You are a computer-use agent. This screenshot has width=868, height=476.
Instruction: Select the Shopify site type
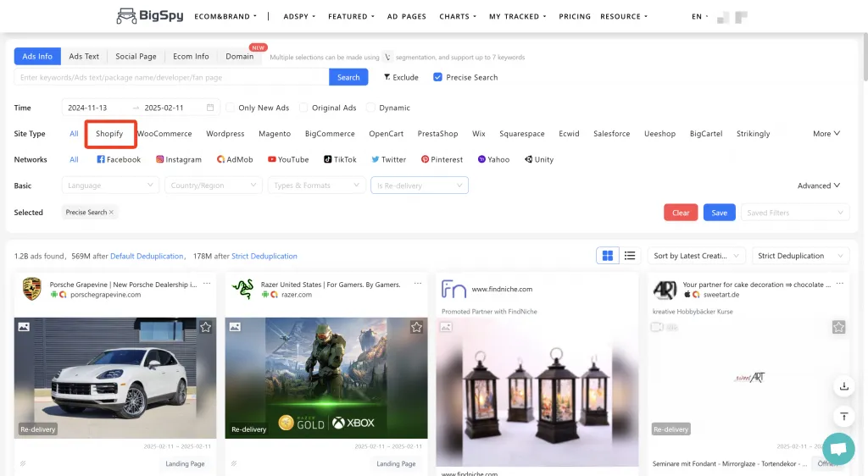click(x=109, y=133)
